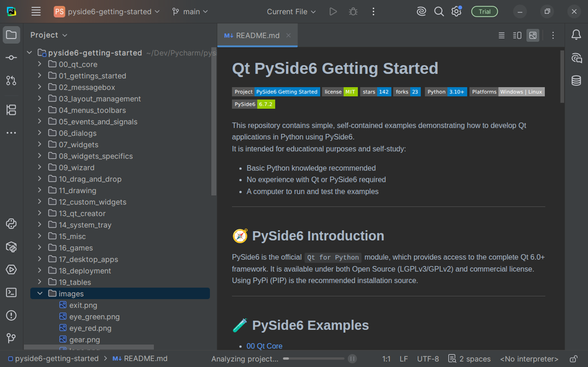Select eye_green.png file
588x367 pixels.
[94, 317]
